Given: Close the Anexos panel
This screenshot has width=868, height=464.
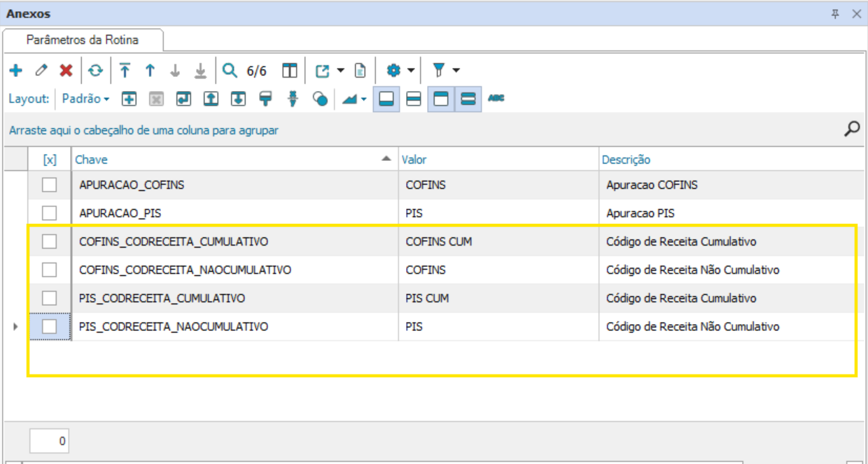Looking at the screenshot, I should pyautogui.click(x=856, y=14).
